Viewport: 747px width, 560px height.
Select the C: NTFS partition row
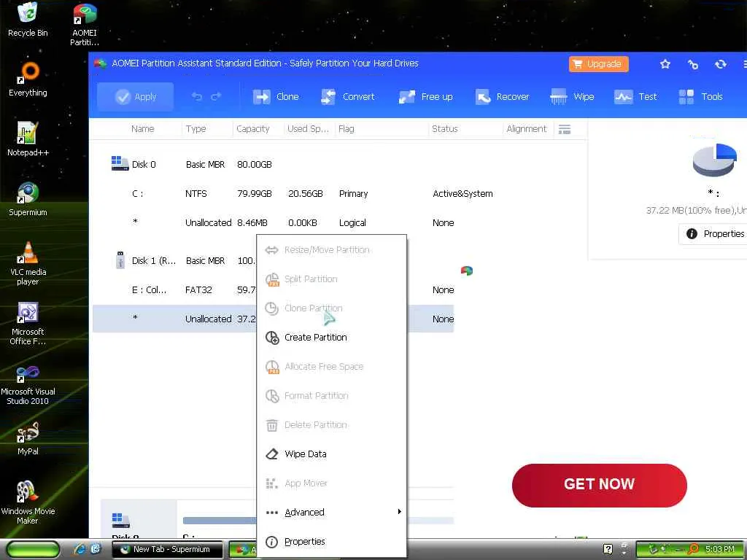coord(273,193)
